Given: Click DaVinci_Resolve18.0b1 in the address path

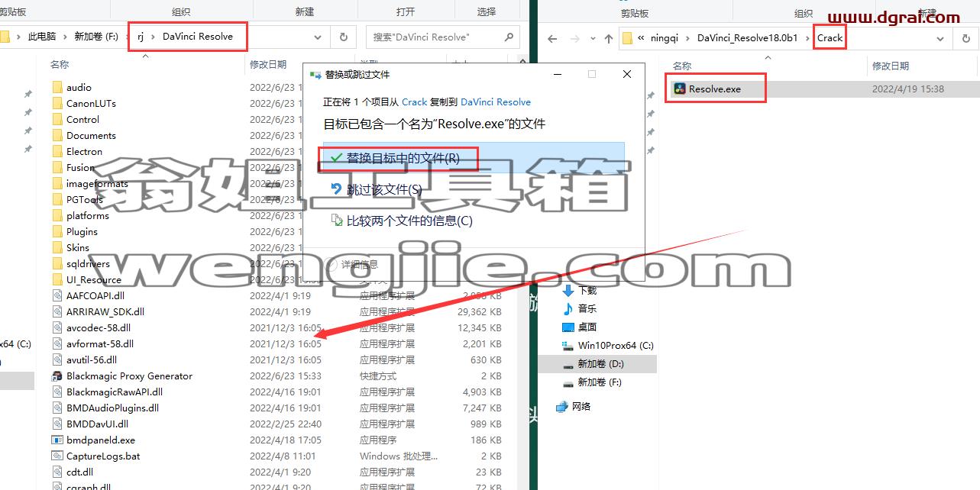Looking at the screenshot, I should (x=747, y=37).
